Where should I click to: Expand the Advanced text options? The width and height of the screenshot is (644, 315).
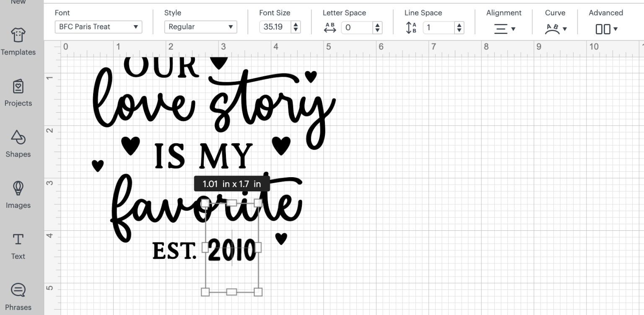point(605,28)
